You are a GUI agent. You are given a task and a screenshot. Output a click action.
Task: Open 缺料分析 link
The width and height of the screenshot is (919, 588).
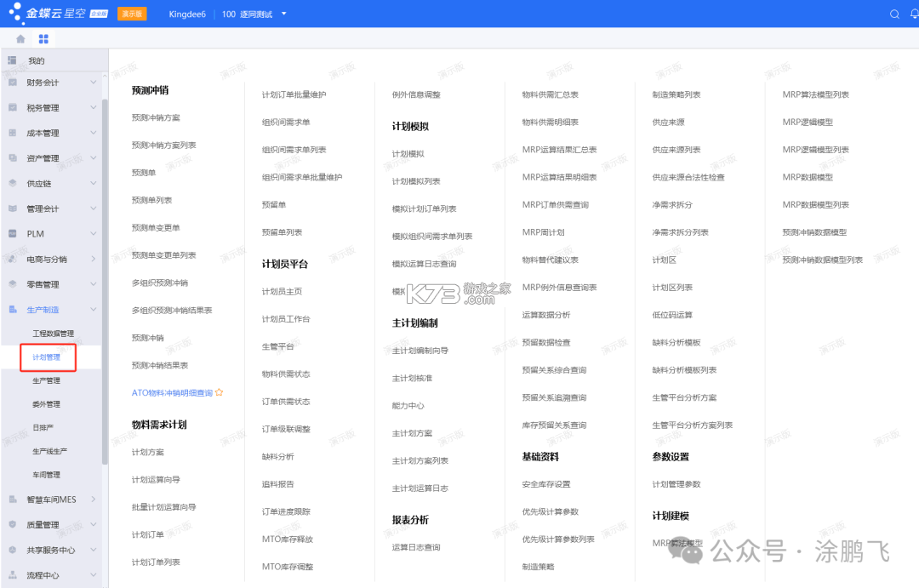[277, 456]
